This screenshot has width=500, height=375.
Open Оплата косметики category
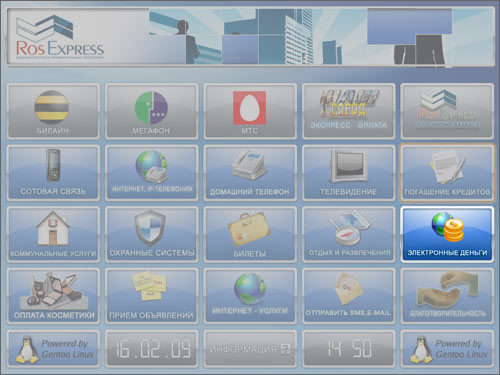pyautogui.click(x=53, y=296)
